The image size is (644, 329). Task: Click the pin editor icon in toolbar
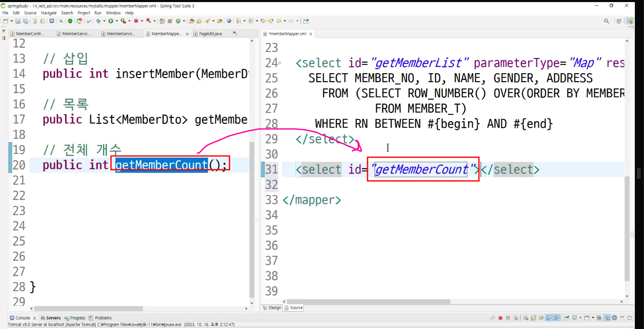click(x=306, y=21)
